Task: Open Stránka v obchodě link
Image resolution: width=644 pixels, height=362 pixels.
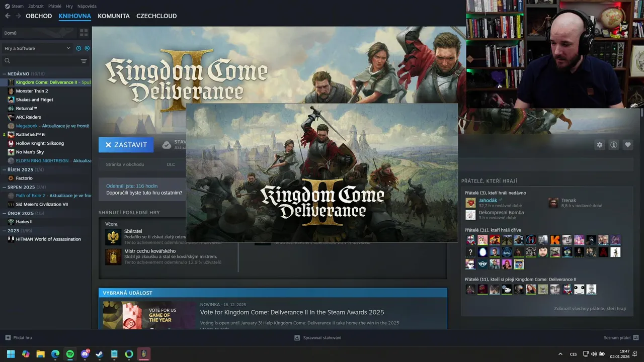Action: (x=125, y=164)
